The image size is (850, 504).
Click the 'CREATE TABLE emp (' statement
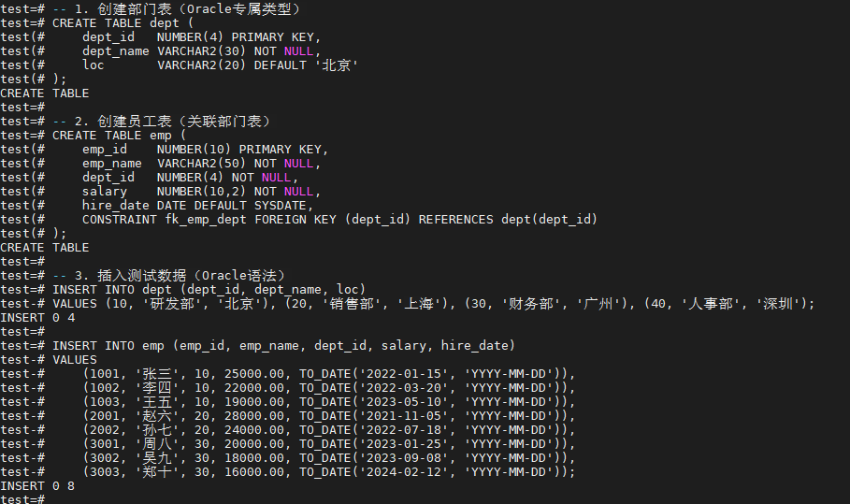pyautogui.click(x=112, y=135)
